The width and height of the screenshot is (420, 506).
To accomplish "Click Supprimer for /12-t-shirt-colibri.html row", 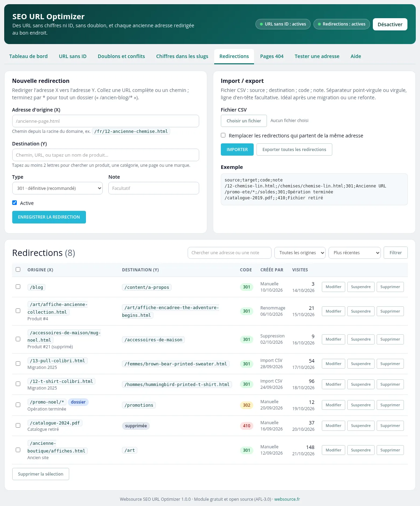I will pyautogui.click(x=390, y=384).
